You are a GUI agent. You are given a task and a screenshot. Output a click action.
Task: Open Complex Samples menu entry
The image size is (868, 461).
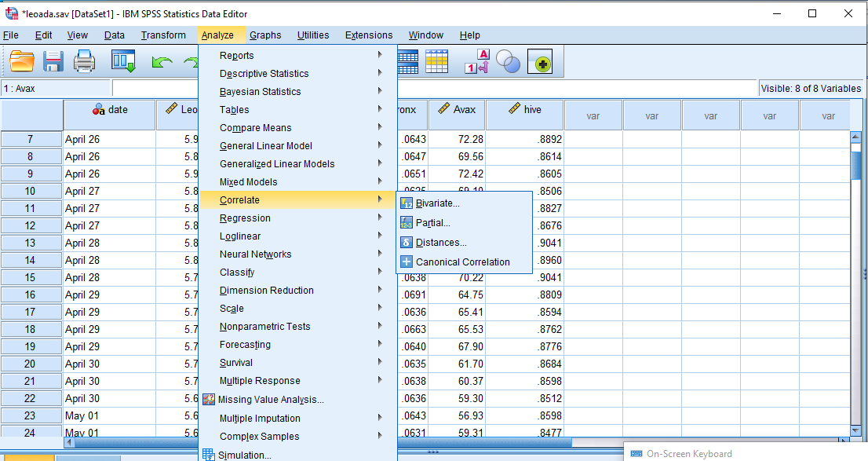tap(297, 436)
